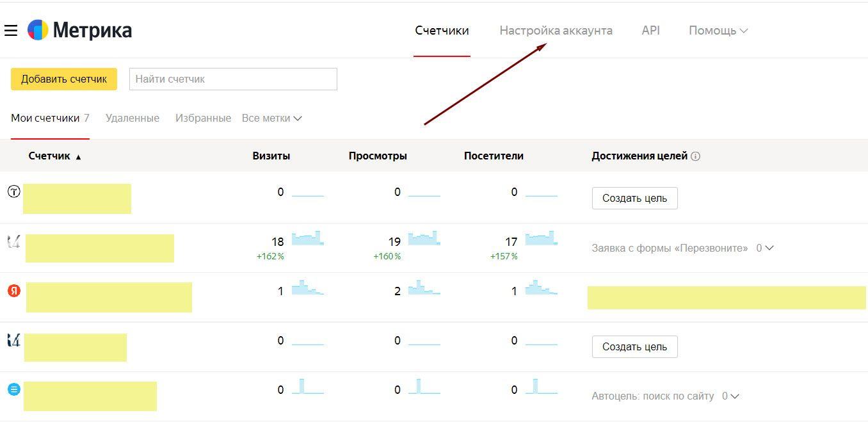Select the Удаленные tab
The width and height of the screenshot is (868, 422).
(x=133, y=118)
